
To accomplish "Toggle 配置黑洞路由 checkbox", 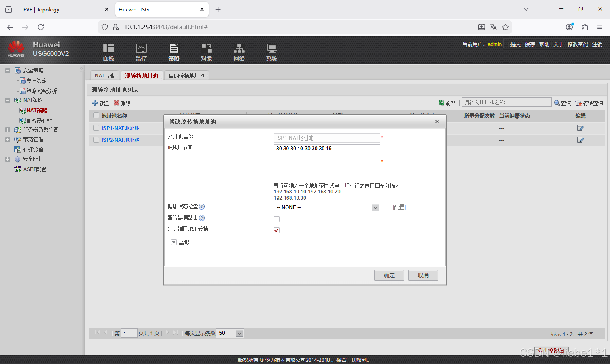I will [x=277, y=219].
